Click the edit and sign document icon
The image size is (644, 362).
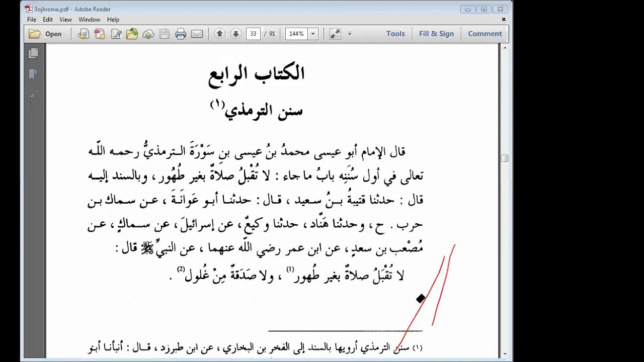[116, 34]
